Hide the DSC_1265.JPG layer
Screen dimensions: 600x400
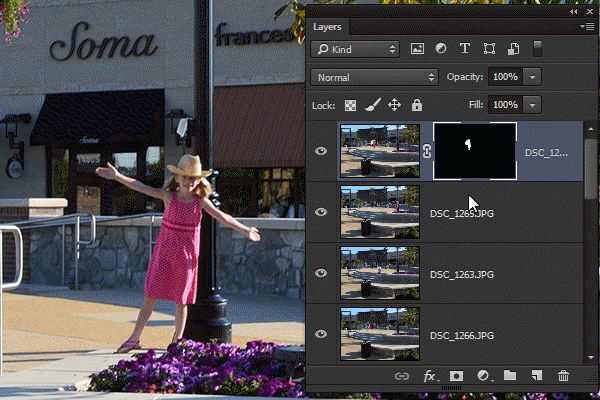click(321, 212)
